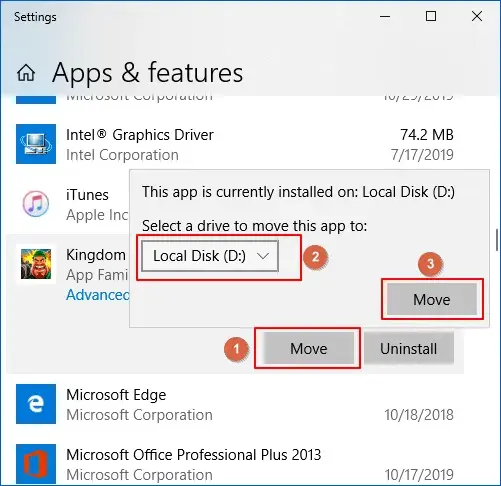Select the Intel Graphics Driver icon
Viewport: 501px width, 486px height.
click(x=36, y=144)
